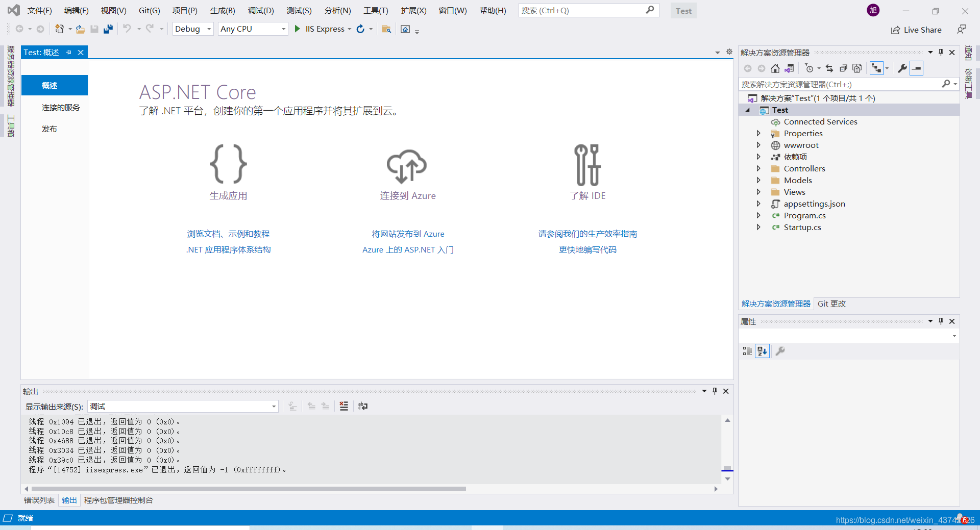
Task: Toggle alphabetical sort in Properties pane
Action: 762,351
